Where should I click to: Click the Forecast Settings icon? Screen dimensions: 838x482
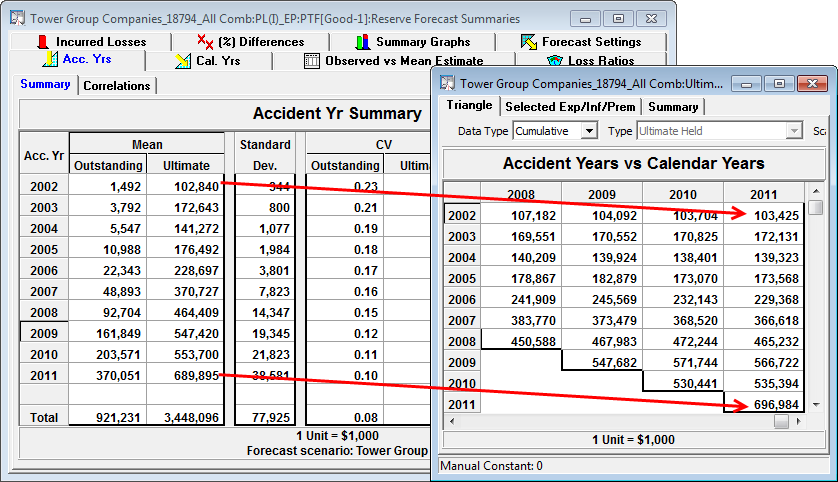[x=529, y=42]
